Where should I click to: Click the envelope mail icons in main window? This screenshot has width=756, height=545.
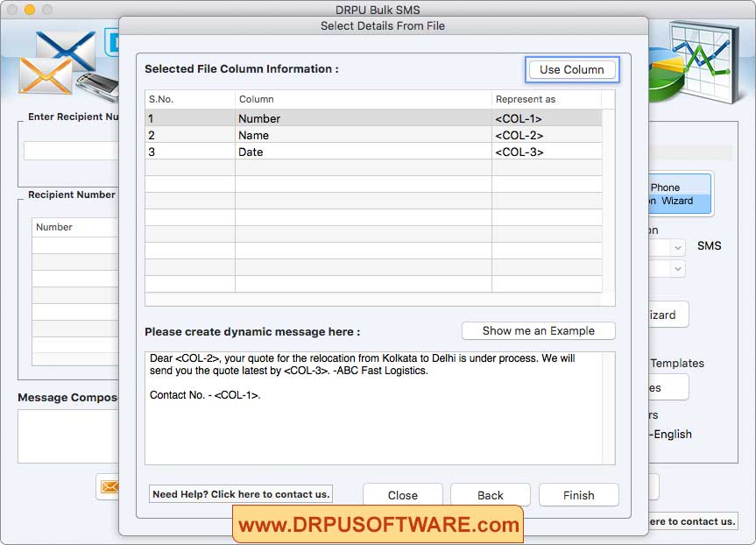pos(57,63)
